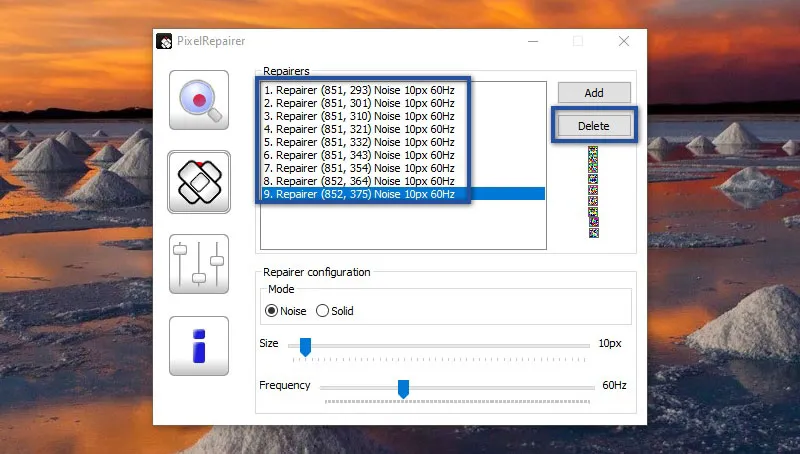
Task: Open the blue info panel icon
Action: pos(199,346)
